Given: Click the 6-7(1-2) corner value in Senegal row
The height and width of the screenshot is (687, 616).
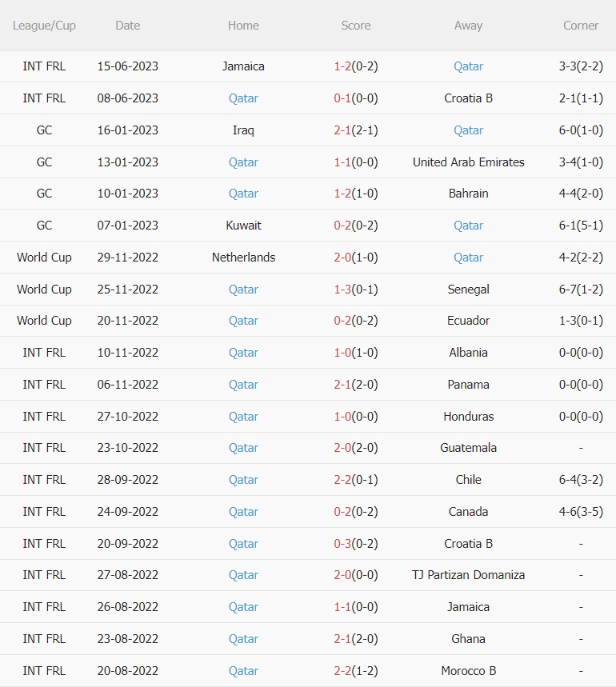Looking at the screenshot, I should pyautogui.click(x=581, y=290).
